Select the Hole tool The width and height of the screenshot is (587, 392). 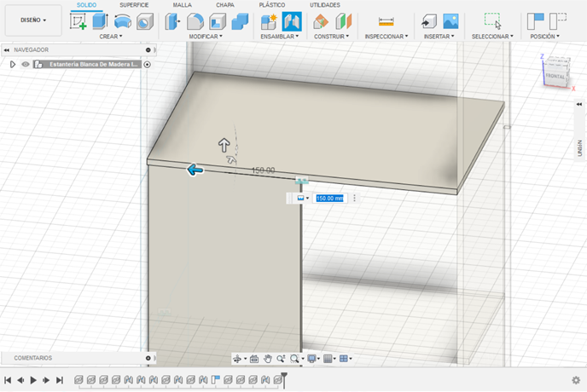click(x=145, y=21)
